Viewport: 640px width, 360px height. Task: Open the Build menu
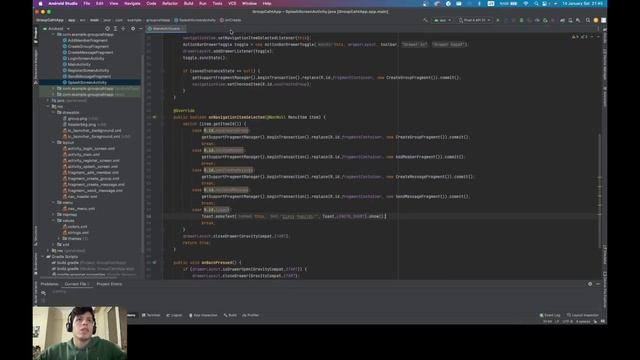coord(188,3)
